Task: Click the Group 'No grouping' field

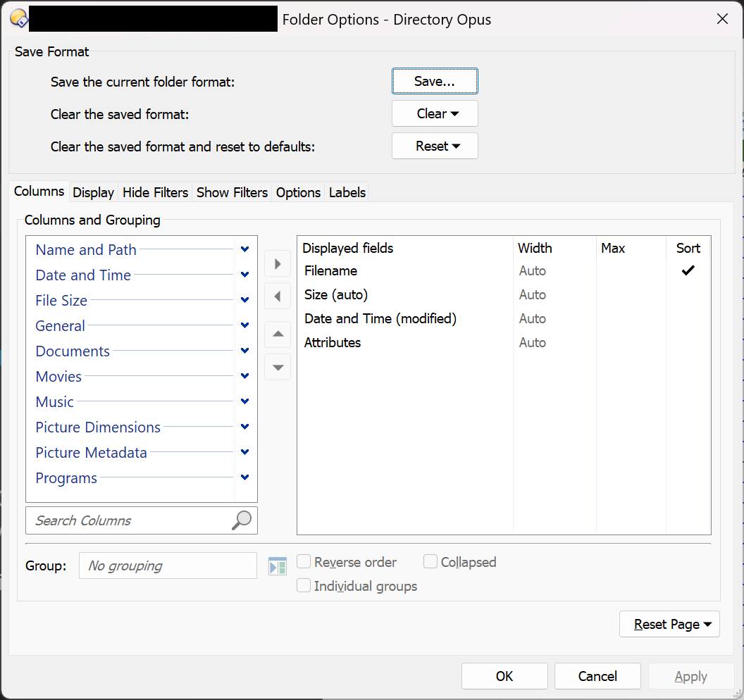Action: pos(168,565)
